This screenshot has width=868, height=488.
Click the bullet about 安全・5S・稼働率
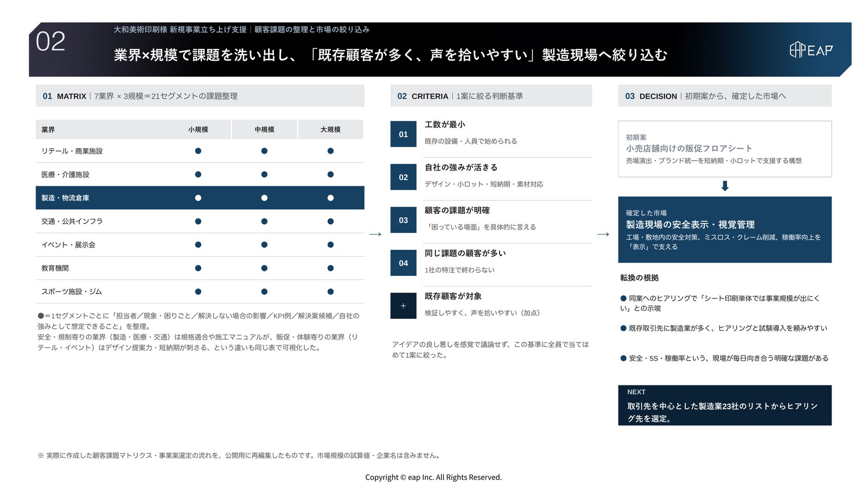tap(724, 358)
